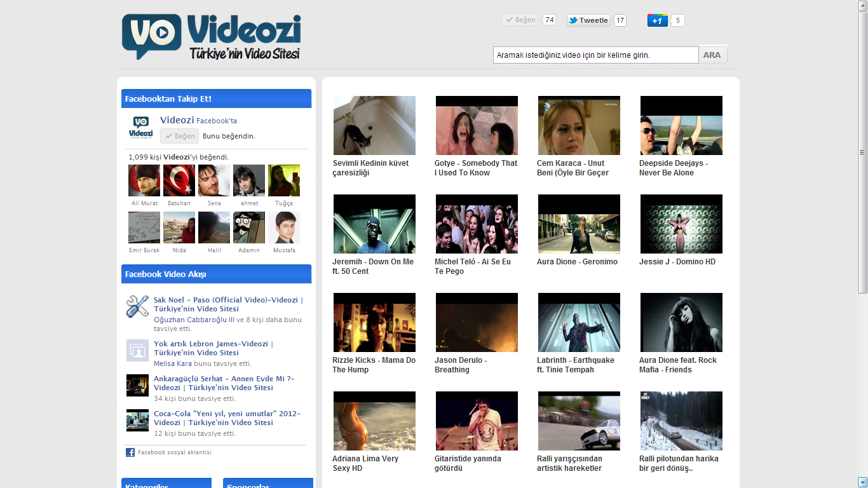Screen dimensions: 868x488
Task: Open Michel Teló Ai Se Eu thumbnail
Action: 477,224
